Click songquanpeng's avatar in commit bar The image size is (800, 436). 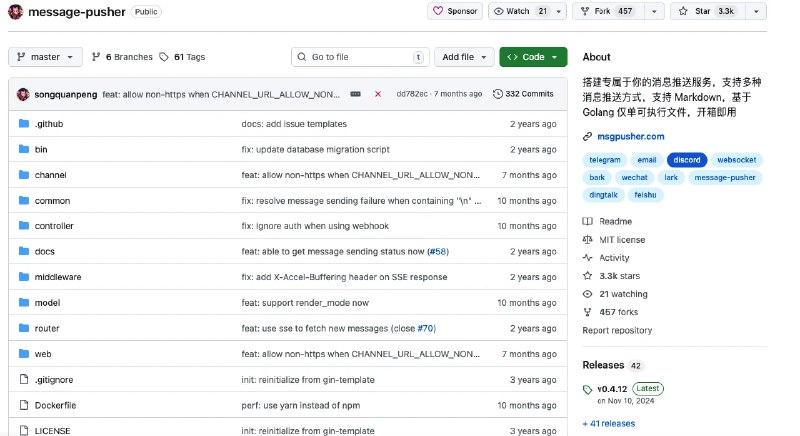pyautogui.click(x=23, y=94)
